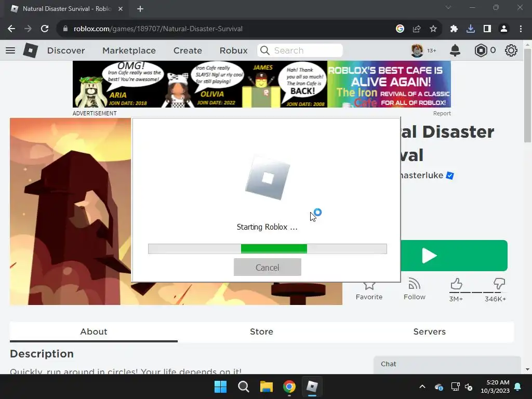Click the green Play button
The image size is (532, 399).
pyautogui.click(x=454, y=256)
